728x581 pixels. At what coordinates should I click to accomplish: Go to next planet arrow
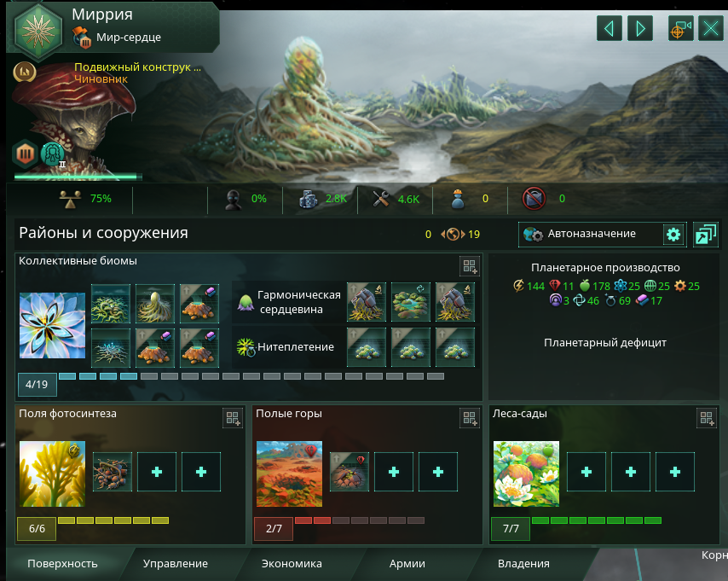pos(640,28)
